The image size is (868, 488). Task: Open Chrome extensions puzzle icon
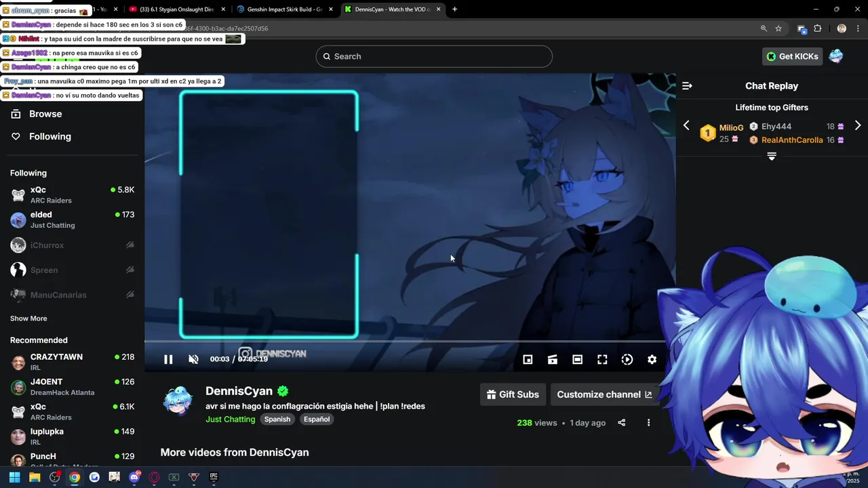coord(817,28)
